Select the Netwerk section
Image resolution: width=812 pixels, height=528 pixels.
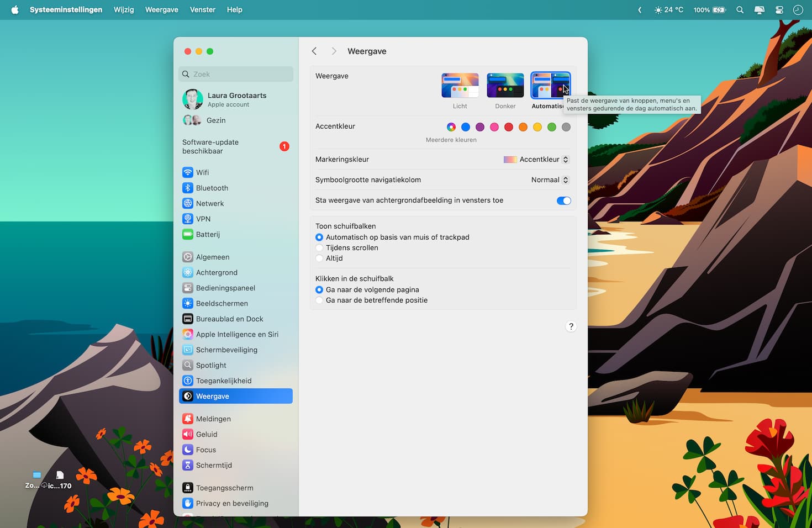pyautogui.click(x=210, y=203)
